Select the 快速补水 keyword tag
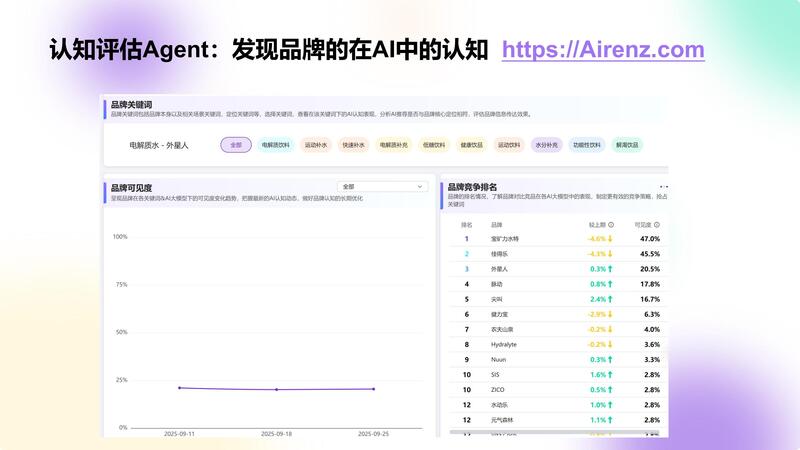Image resolution: width=800 pixels, height=450 pixels. click(x=354, y=145)
